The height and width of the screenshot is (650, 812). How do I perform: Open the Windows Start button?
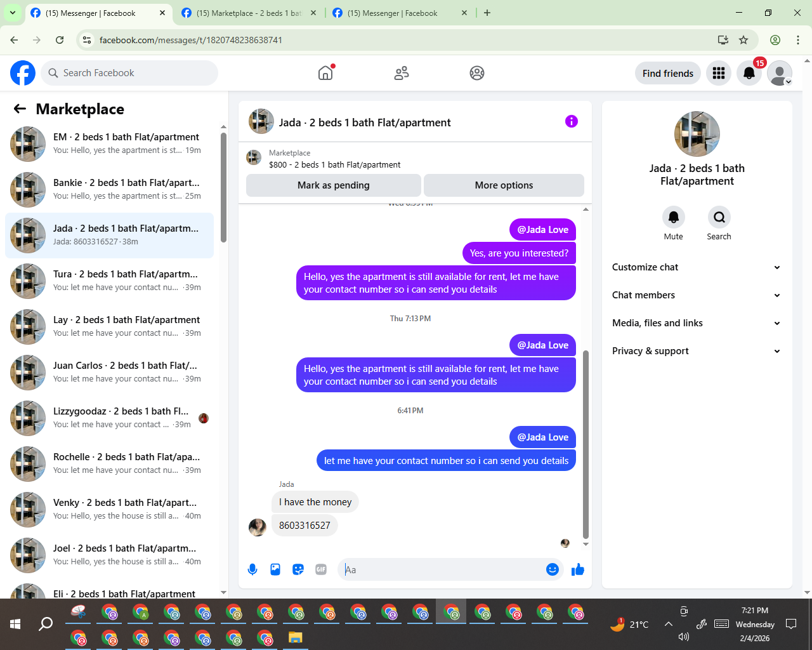pos(15,625)
